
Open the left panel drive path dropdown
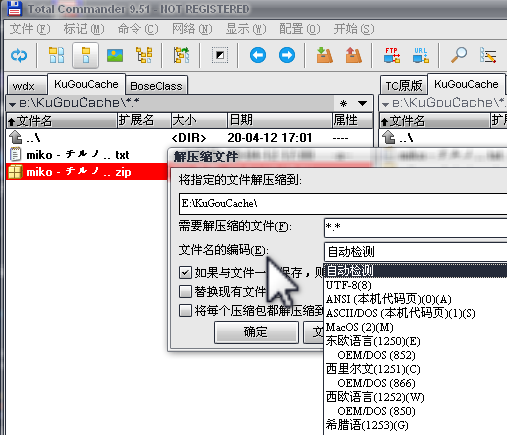[x=12, y=104]
